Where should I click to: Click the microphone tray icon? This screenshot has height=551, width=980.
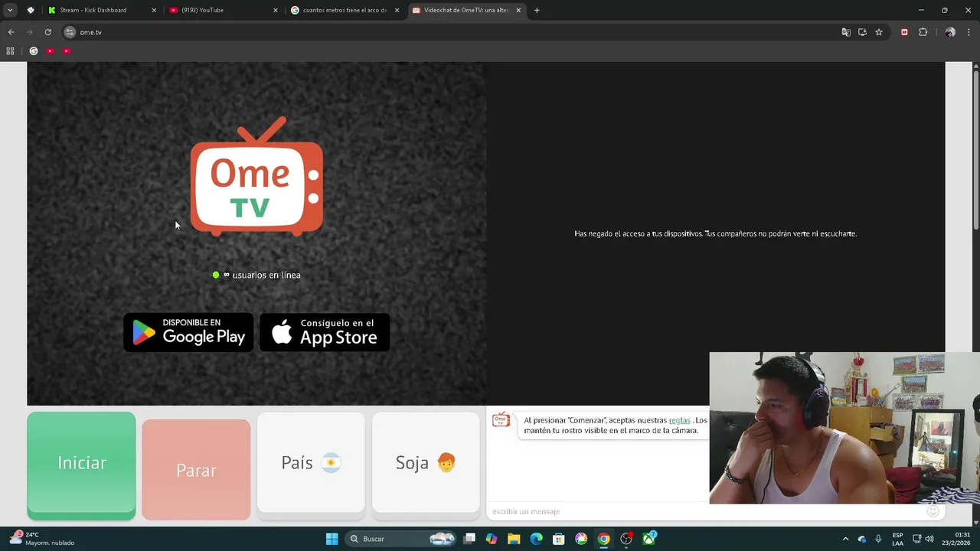(x=878, y=539)
